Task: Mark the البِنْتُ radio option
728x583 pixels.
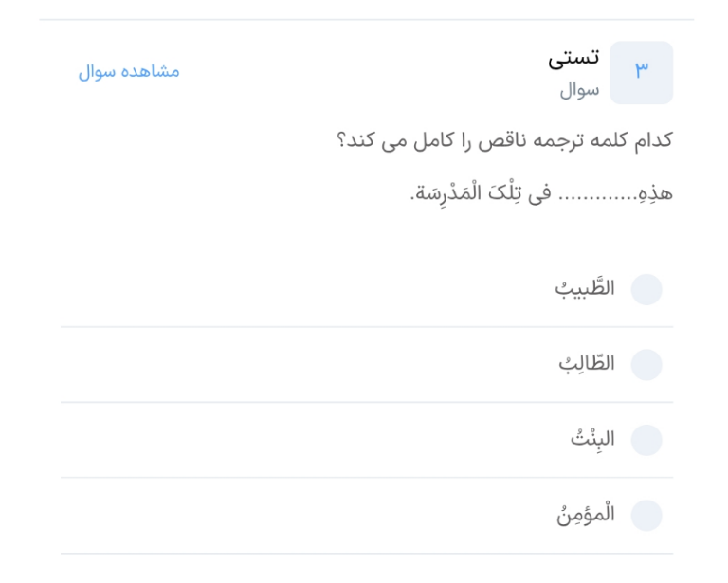Action: [646, 440]
